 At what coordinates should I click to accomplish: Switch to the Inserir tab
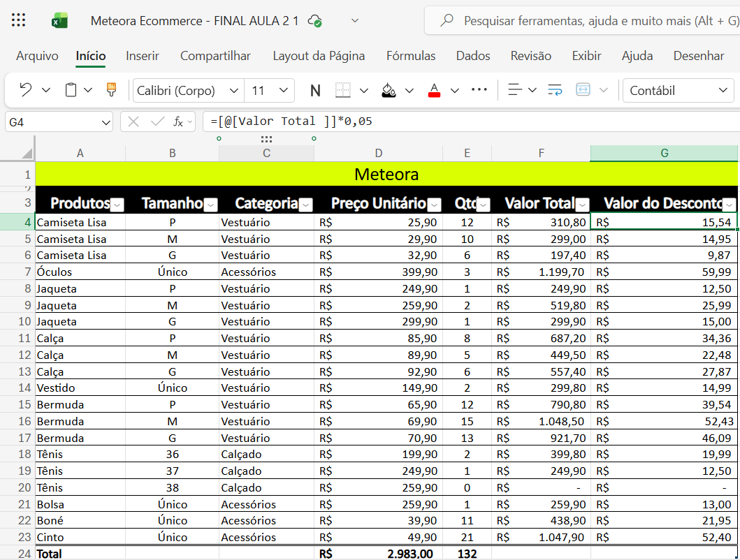(x=143, y=56)
